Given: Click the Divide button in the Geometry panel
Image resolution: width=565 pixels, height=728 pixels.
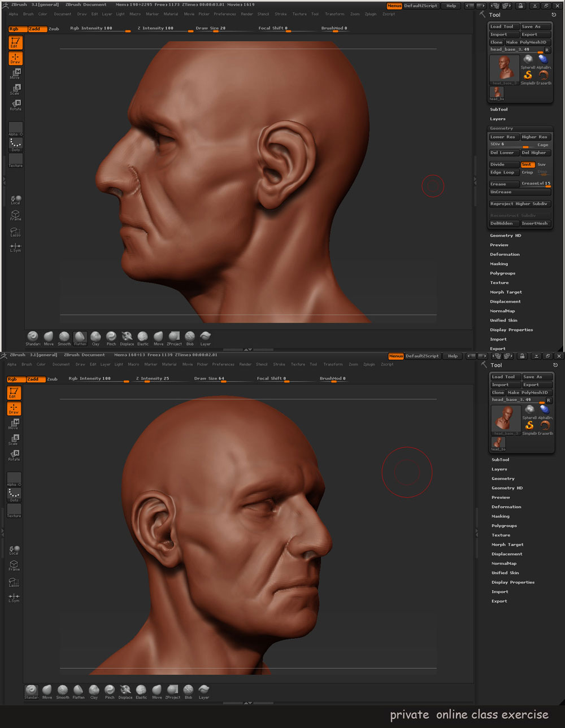Looking at the screenshot, I should click(503, 164).
